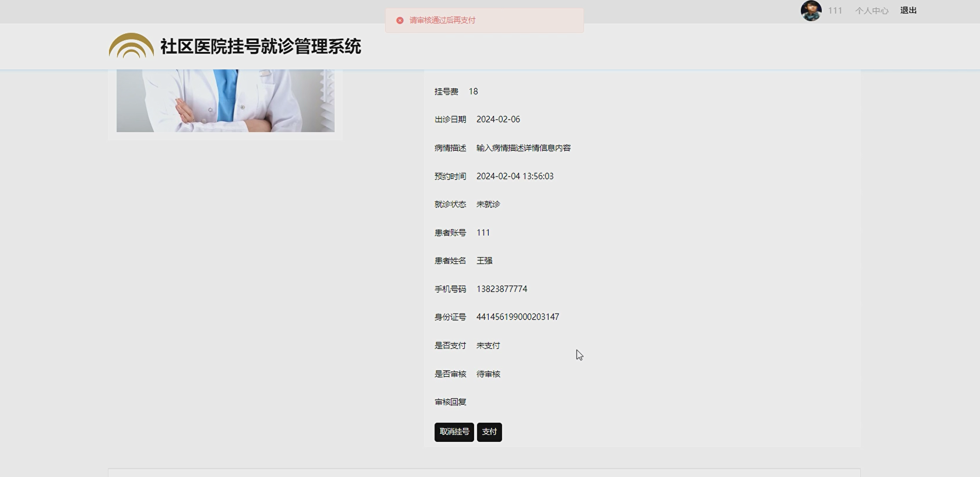Click the doctor photo thumbnail
980x477 pixels.
[226, 101]
